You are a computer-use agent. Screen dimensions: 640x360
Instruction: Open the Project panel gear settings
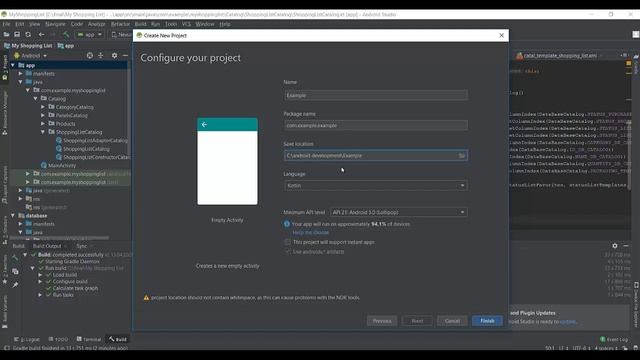click(114, 56)
